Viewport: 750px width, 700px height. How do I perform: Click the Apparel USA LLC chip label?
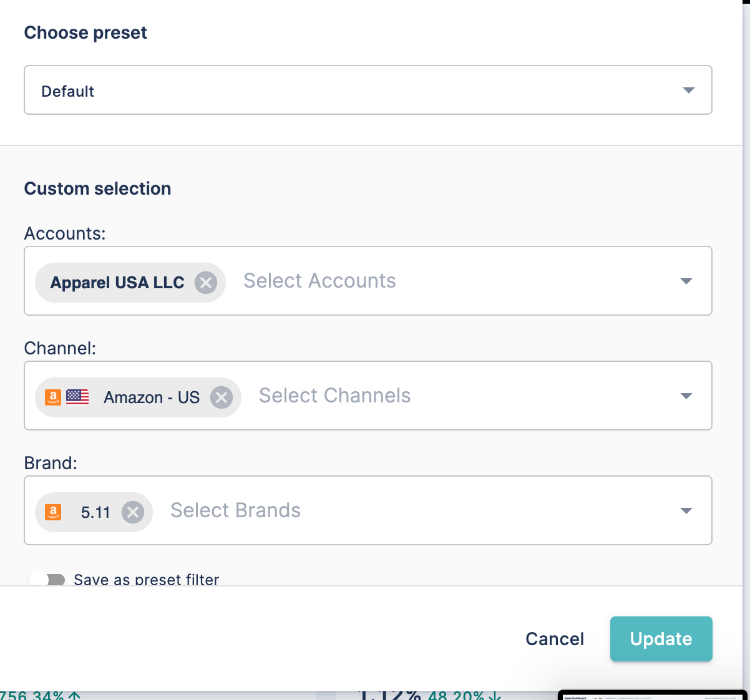117,283
